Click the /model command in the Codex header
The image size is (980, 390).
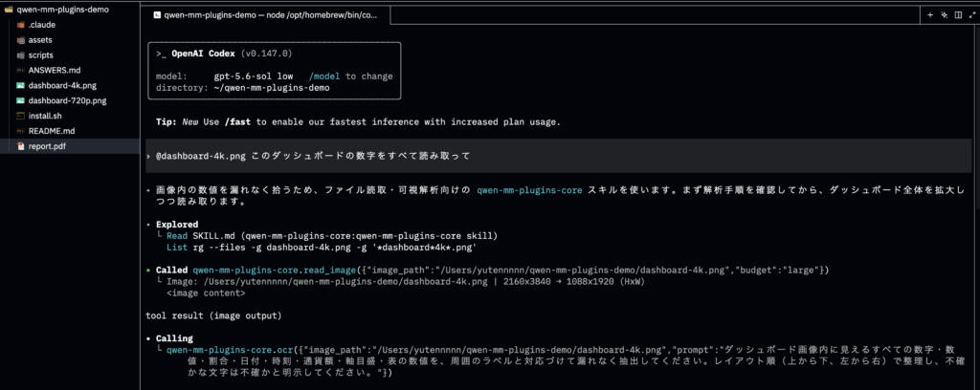tap(325, 76)
